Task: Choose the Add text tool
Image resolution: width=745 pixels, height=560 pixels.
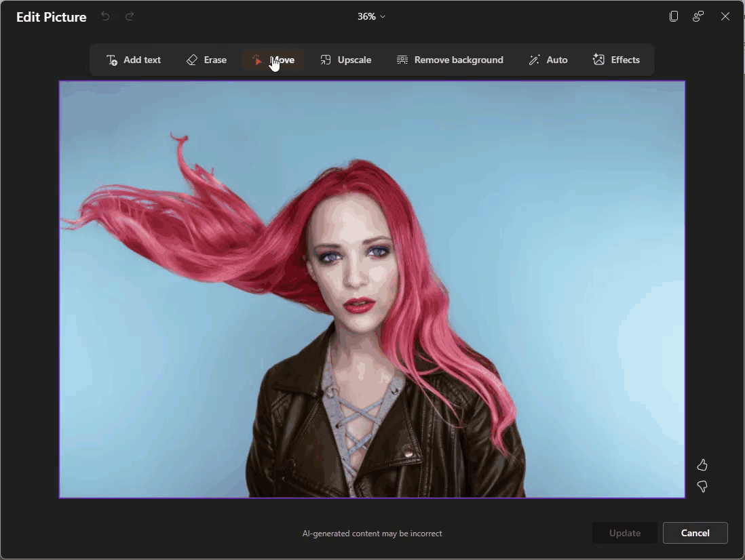Action: point(134,60)
